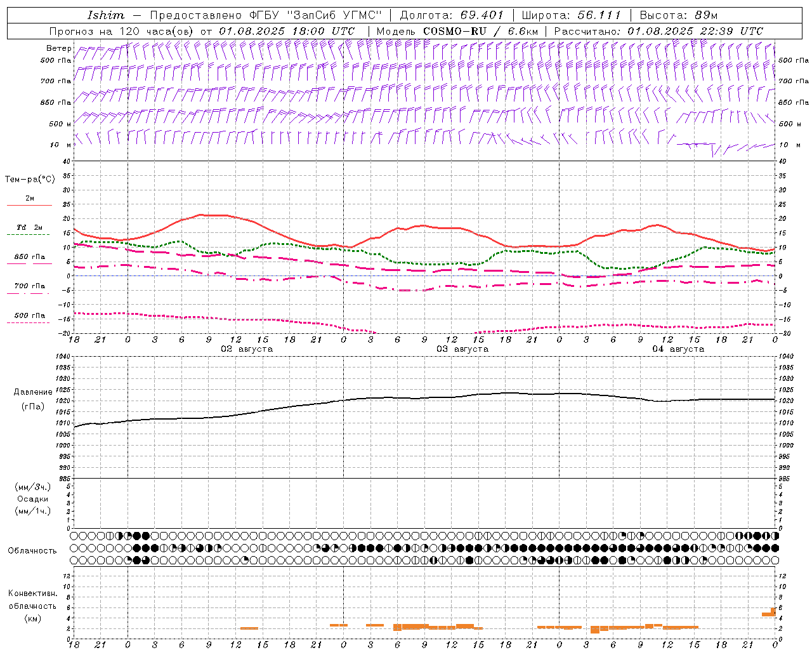The image size is (812, 650).
Task: Click the "Давление" pressure panel label
Action: 33,392
